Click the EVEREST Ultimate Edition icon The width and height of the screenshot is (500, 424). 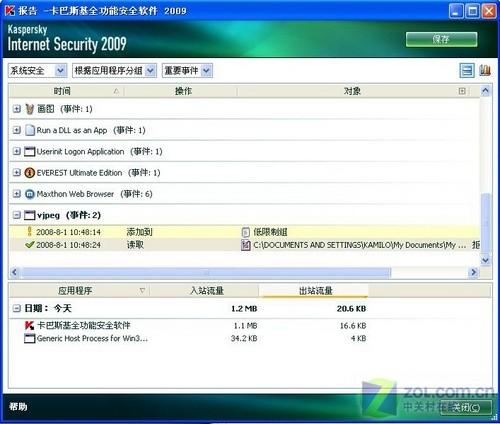(30, 173)
